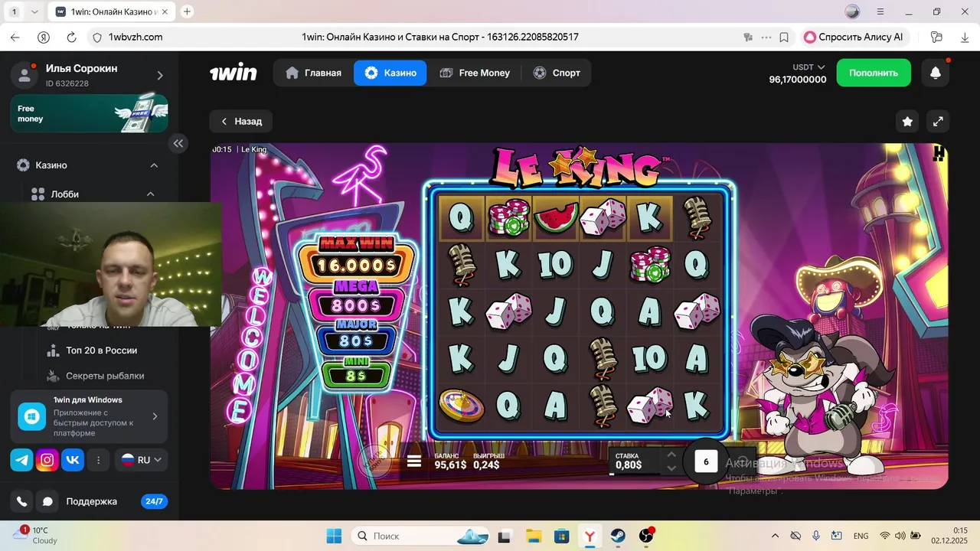
Task: Collapse the Лобби submenu
Action: (x=151, y=194)
